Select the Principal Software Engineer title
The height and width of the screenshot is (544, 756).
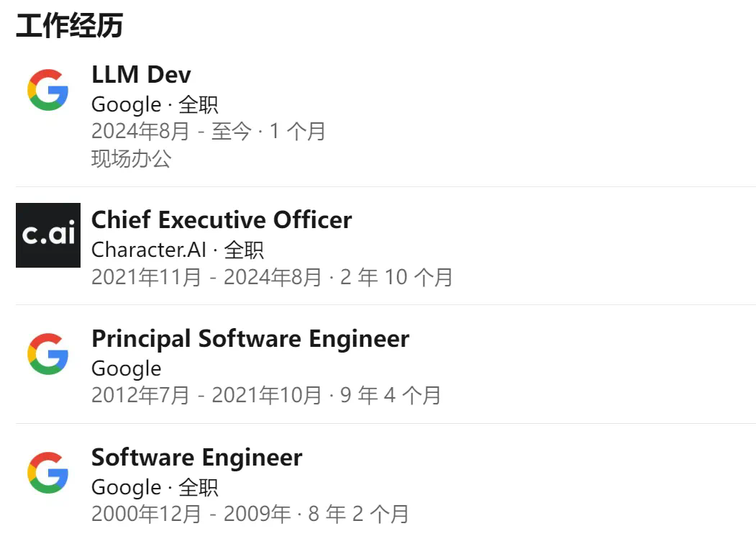pos(250,338)
